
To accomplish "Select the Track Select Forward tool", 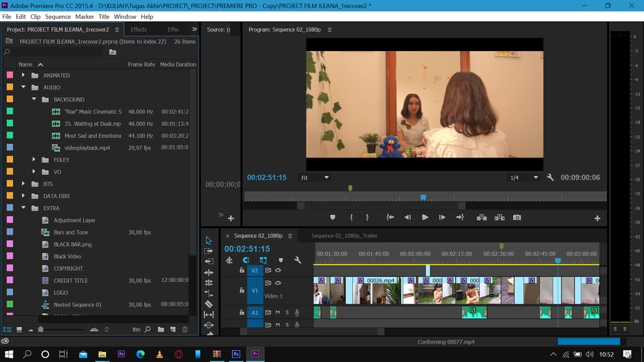I will (x=209, y=251).
